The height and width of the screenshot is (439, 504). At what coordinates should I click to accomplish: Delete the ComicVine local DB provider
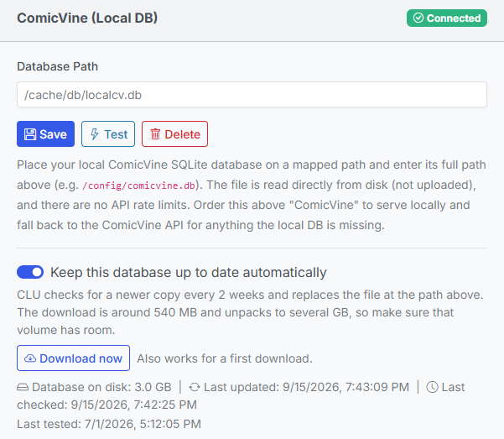(x=175, y=134)
